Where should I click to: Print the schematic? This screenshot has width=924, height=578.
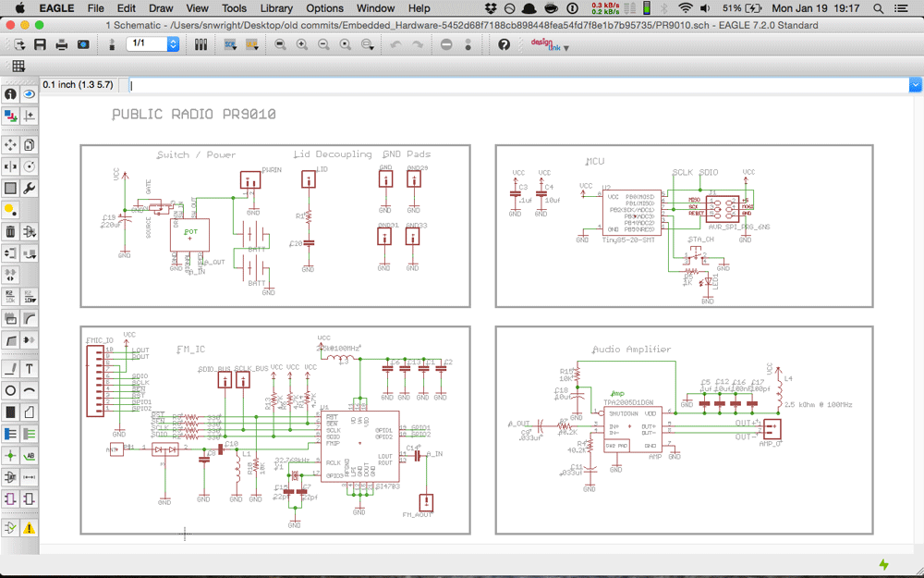pyautogui.click(x=61, y=44)
